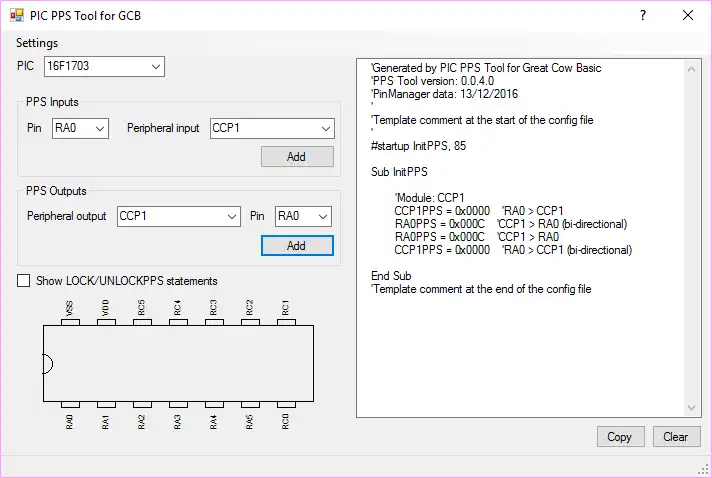712x478 pixels.
Task: Click 'Template comment at the end' line
Action: tap(481, 289)
